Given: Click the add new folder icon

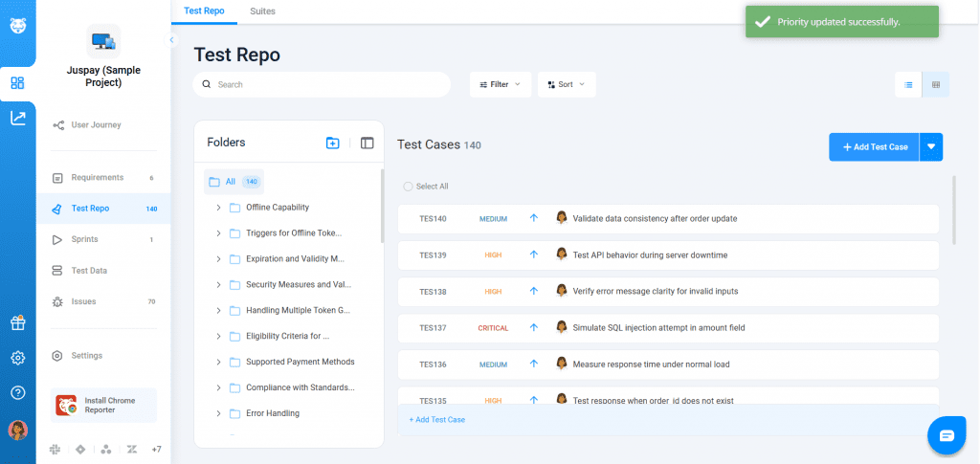Looking at the screenshot, I should click(332, 143).
